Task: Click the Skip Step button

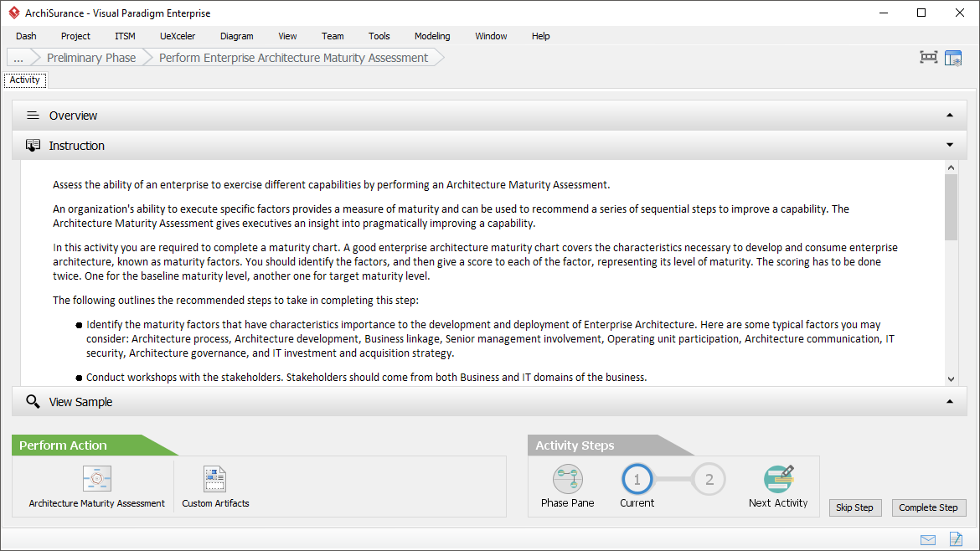Action: click(855, 508)
